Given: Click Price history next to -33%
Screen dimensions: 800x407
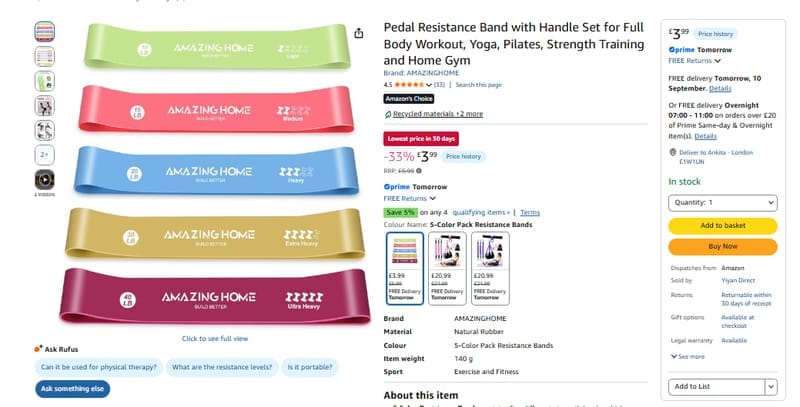Looking at the screenshot, I should point(463,157).
